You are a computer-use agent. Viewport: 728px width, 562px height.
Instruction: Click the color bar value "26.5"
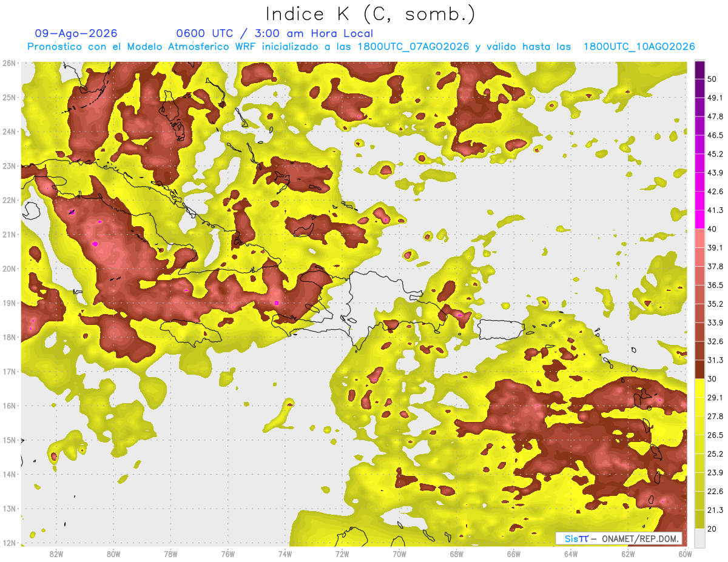point(715,435)
